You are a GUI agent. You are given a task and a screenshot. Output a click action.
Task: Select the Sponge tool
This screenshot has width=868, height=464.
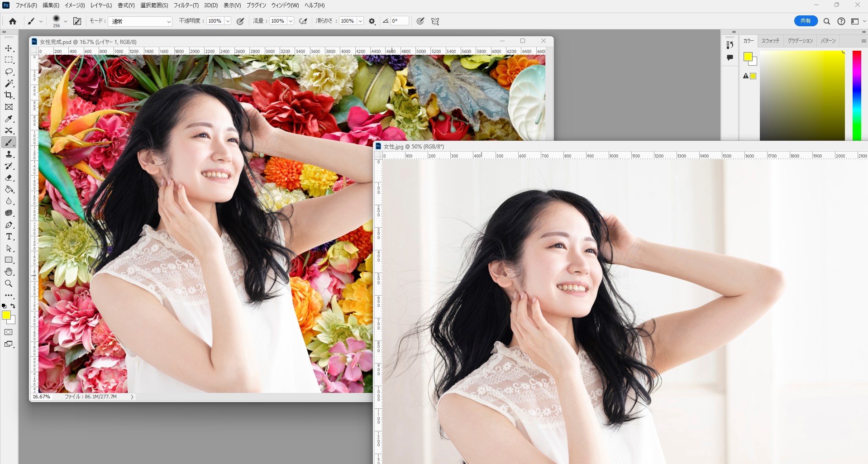9,213
